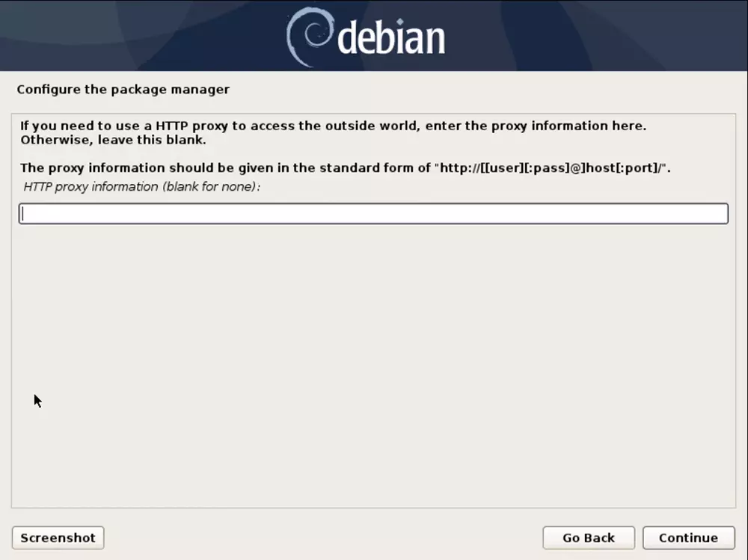Click the Continue button
This screenshot has height=560, width=748.
688,538
